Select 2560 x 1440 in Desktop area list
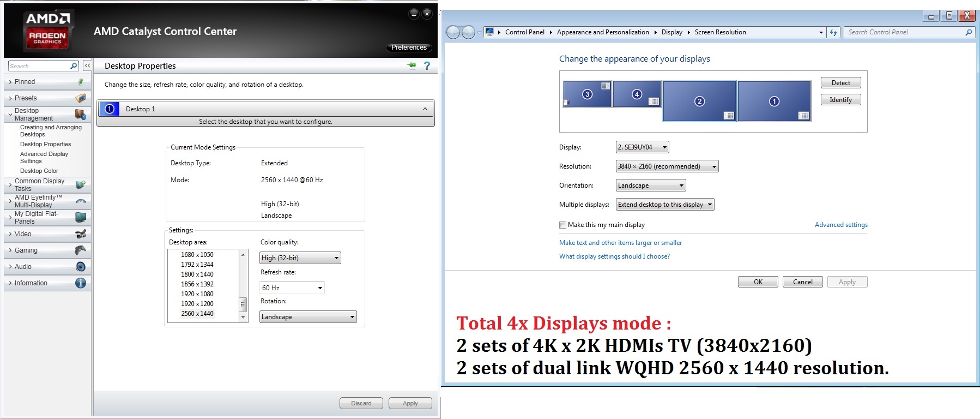 pyautogui.click(x=197, y=314)
